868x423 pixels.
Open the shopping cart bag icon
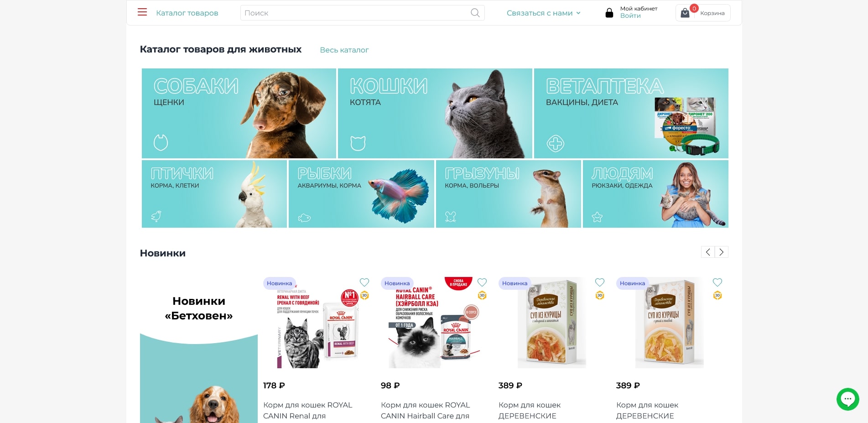click(x=685, y=13)
